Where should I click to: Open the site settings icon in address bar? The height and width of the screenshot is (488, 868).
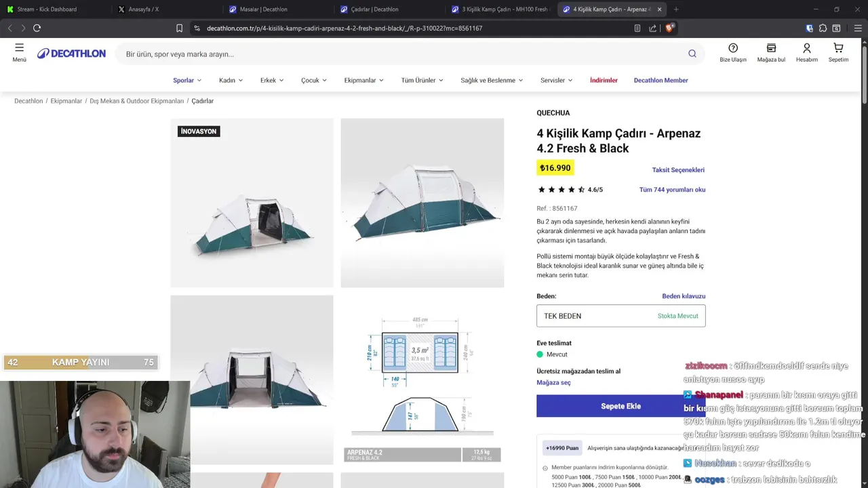197,28
